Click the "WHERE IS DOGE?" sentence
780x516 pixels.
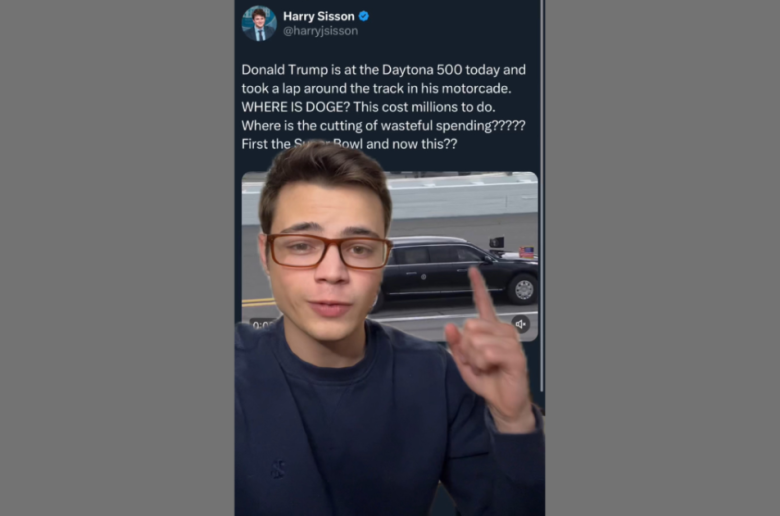tap(296, 107)
